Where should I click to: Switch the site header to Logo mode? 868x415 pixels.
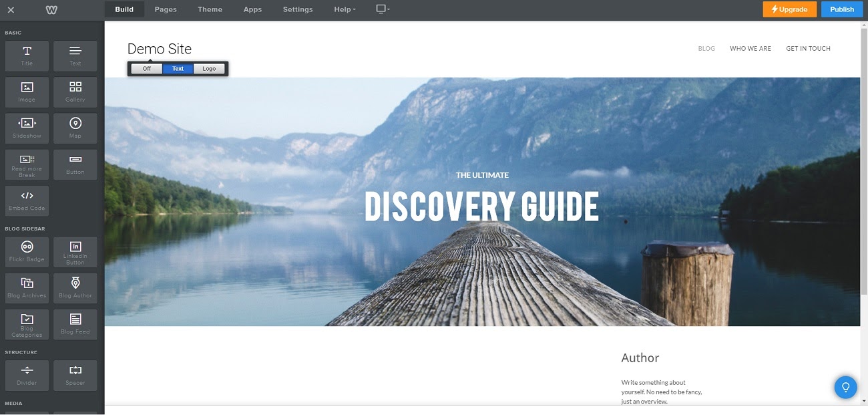pyautogui.click(x=208, y=68)
